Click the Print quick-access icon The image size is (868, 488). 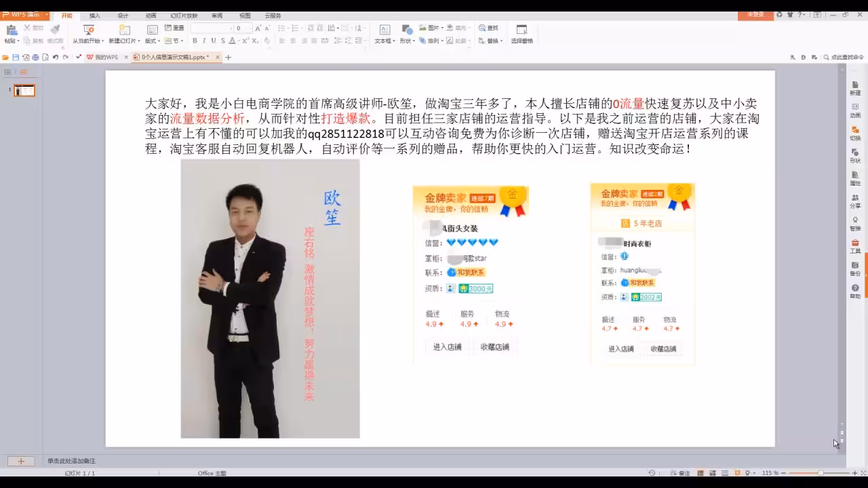35,58
